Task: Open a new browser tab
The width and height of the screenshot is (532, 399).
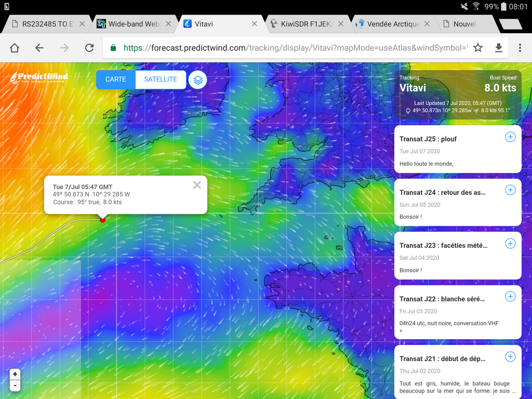Action: click(510, 24)
